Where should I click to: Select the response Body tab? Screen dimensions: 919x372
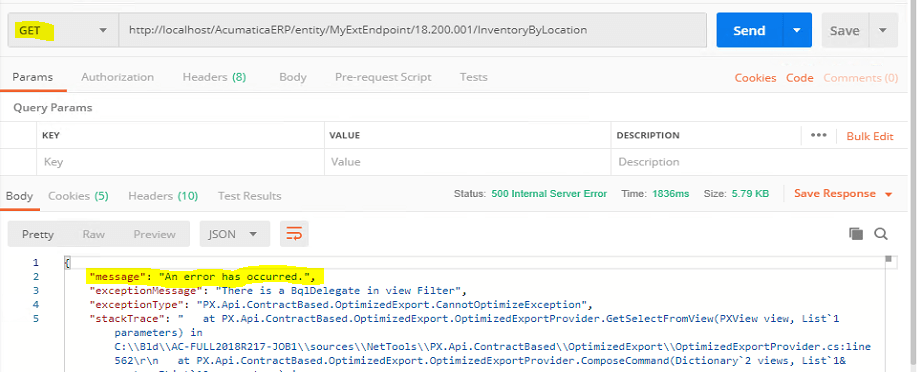[19, 196]
